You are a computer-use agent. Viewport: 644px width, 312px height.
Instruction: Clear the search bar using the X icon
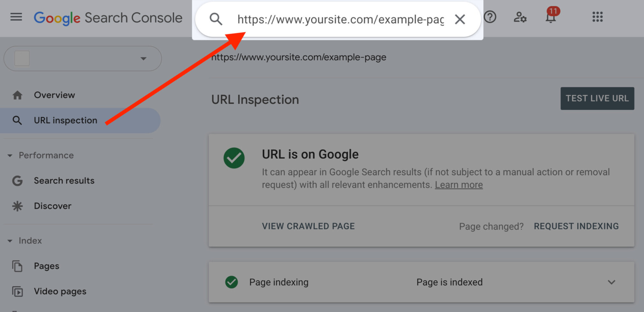coord(460,19)
